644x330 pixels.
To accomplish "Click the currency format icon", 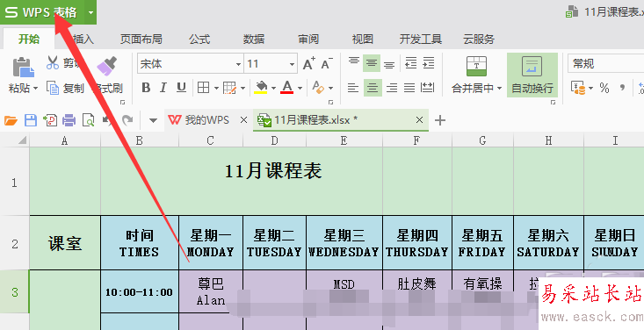I will [x=578, y=88].
